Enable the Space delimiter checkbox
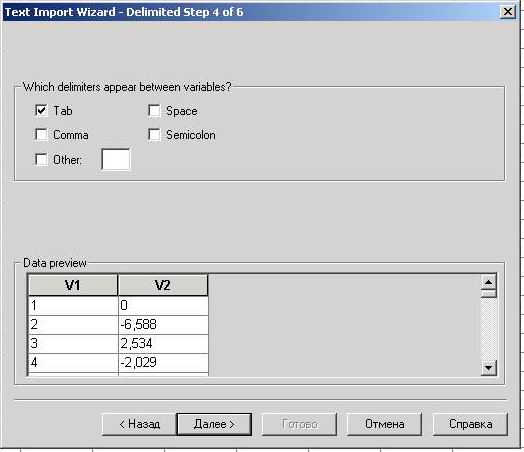The width and height of the screenshot is (524, 452). tap(154, 110)
